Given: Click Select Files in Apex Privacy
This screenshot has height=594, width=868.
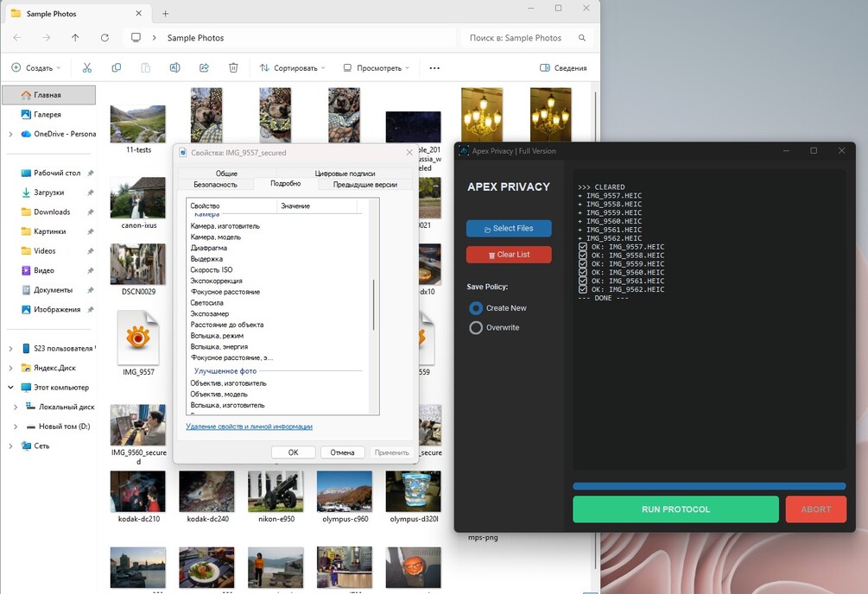Looking at the screenshot, I should (x=509, y=228).
